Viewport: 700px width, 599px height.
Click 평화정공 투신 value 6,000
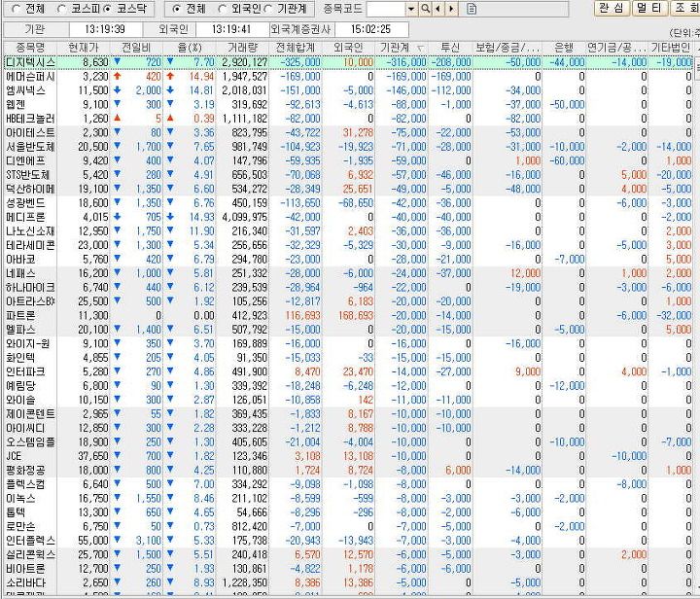click(x=458, y=470)
